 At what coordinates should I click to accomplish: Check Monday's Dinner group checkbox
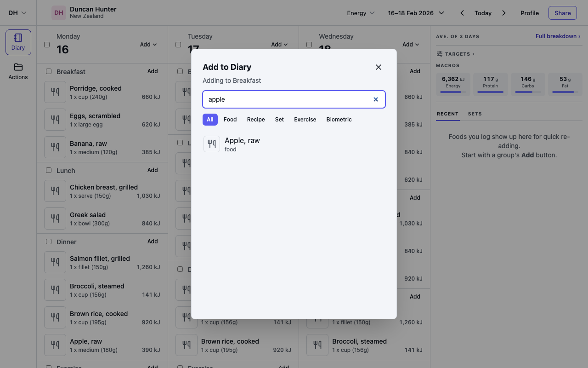coord(49,241)
